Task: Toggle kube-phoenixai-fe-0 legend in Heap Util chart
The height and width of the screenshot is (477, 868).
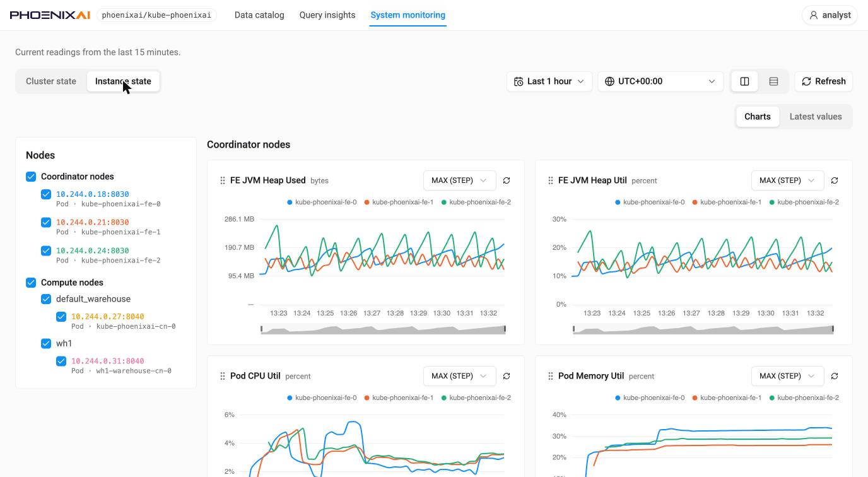Action: coord(650,203)
